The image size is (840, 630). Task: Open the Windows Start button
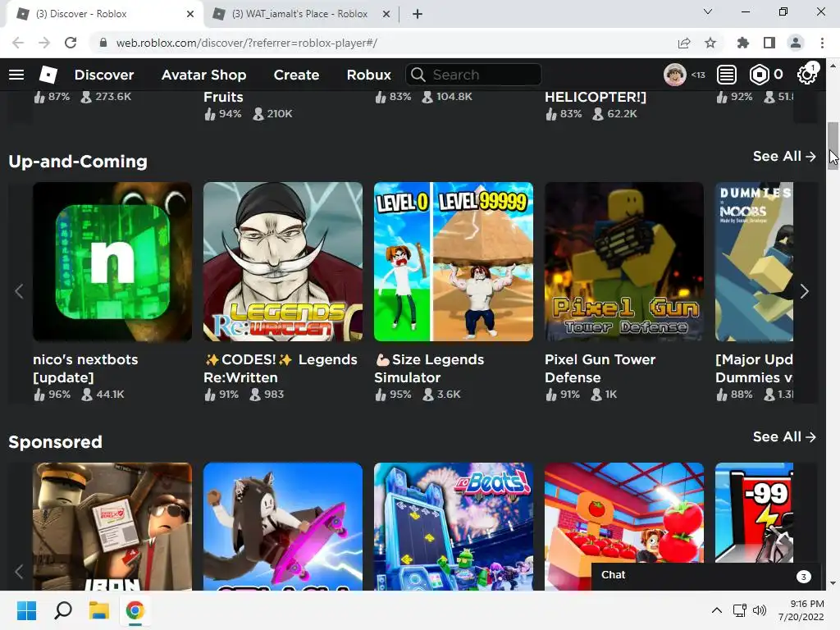pyautogui.click(x=26, y=610)
